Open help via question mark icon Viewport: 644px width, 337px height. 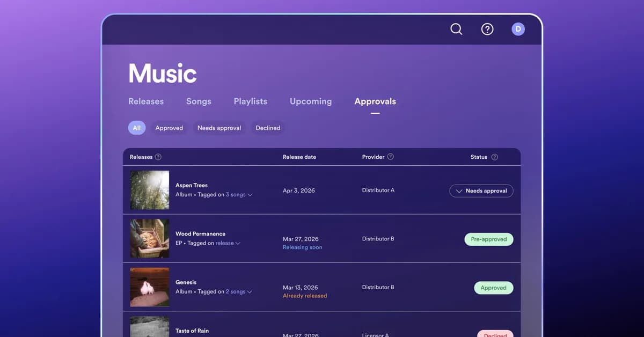click(x=487, y=29)
